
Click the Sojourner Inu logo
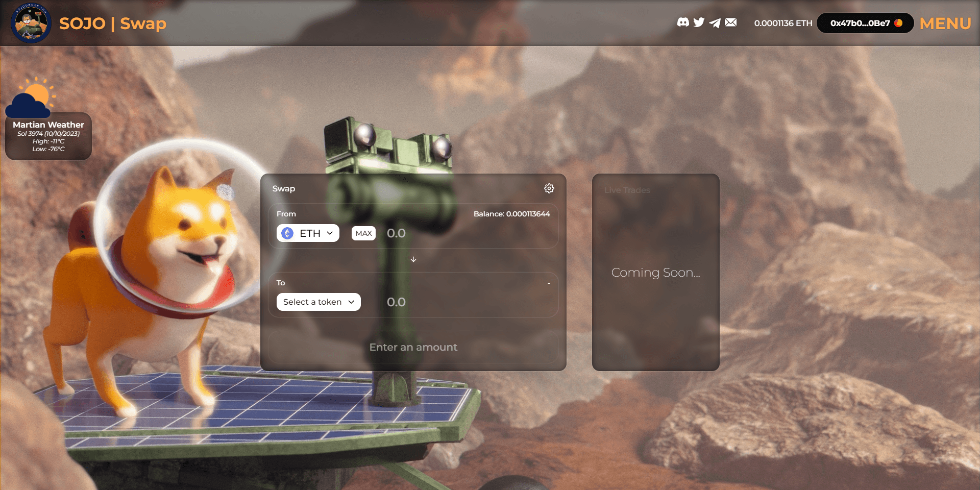tap(31, 23)
